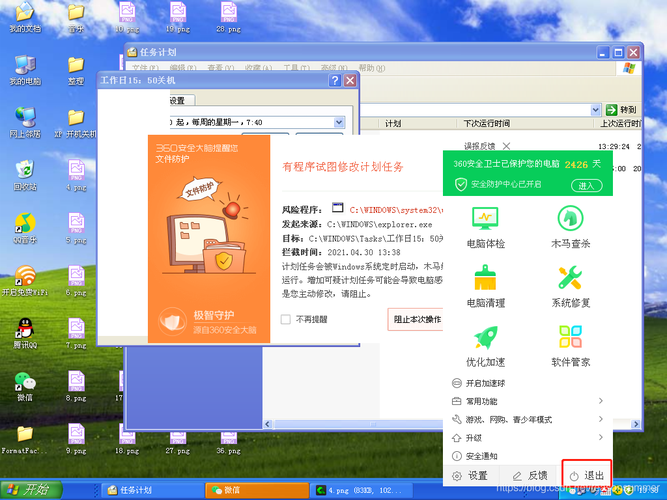Click help question mark in 工作日15:50关机 dialog
This screenshot has height=500, width=667.
pyautogui.click(x=335, y=80)
